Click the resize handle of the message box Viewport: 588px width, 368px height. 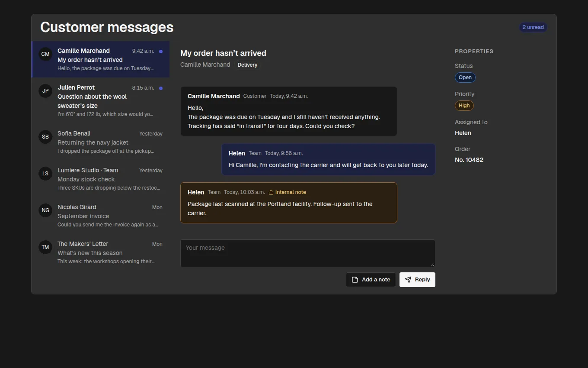432,264
